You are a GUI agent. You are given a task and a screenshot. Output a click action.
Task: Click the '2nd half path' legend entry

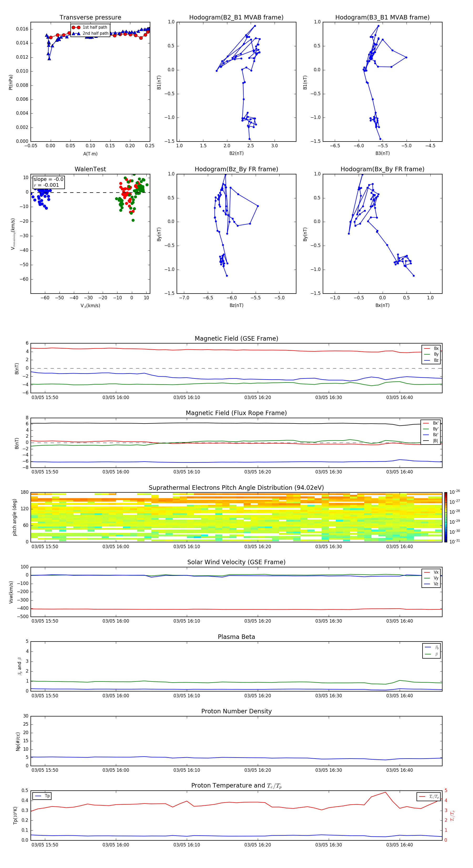[x=90, y=33]
